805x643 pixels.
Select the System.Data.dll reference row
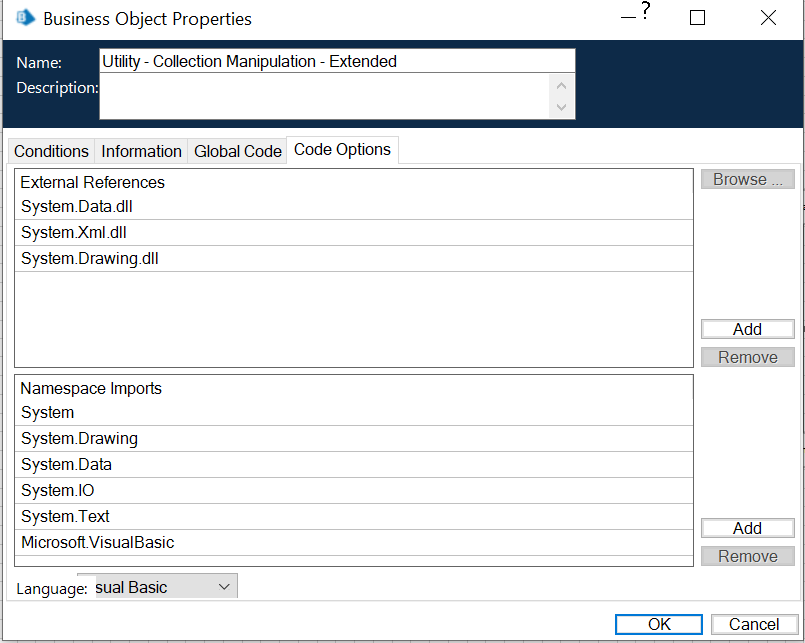tap(354, 207)
